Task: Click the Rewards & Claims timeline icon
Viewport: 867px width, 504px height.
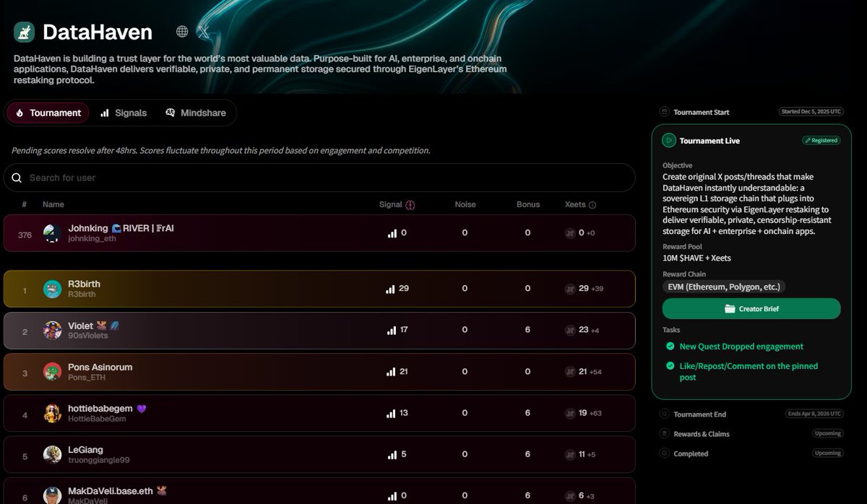Action: [664, 434]
